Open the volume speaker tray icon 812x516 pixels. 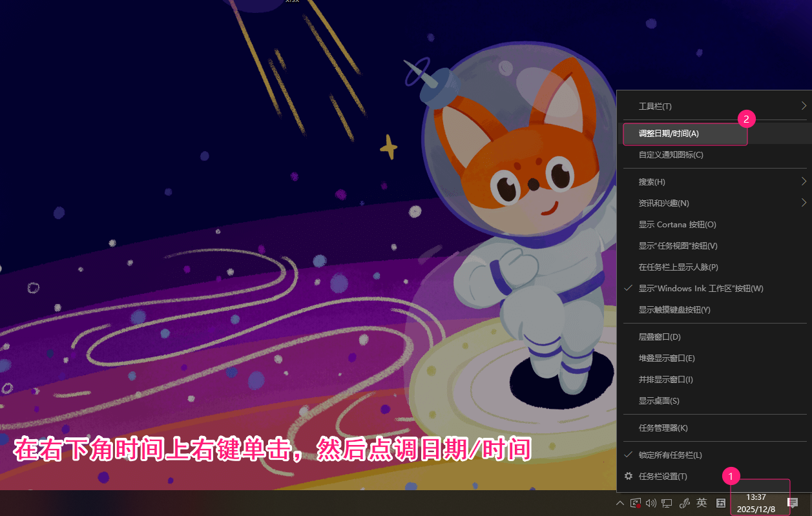pyautogui.click(x=651, y=503)
